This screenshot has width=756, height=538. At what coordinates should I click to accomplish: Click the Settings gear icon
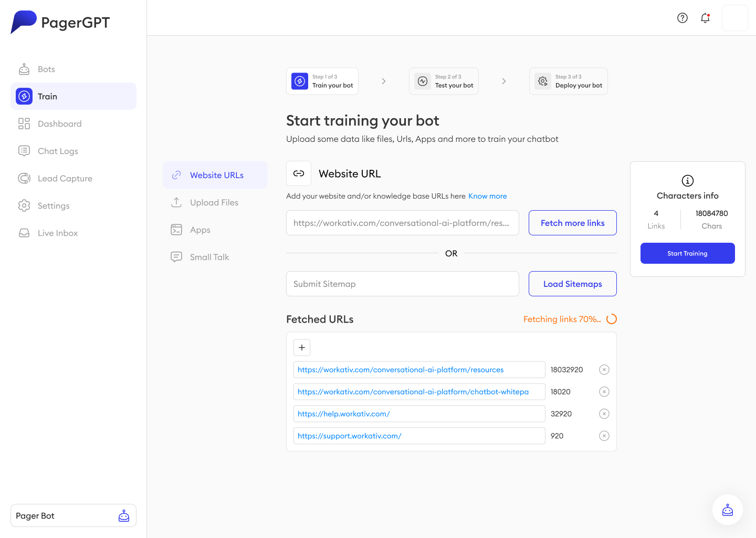click(24, 205)
